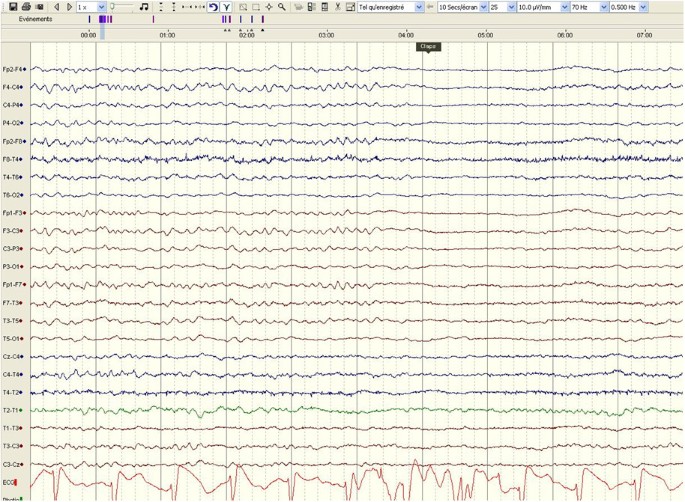Select the dashed rectangle selection tool
The image size is (685, 502).
256,7
